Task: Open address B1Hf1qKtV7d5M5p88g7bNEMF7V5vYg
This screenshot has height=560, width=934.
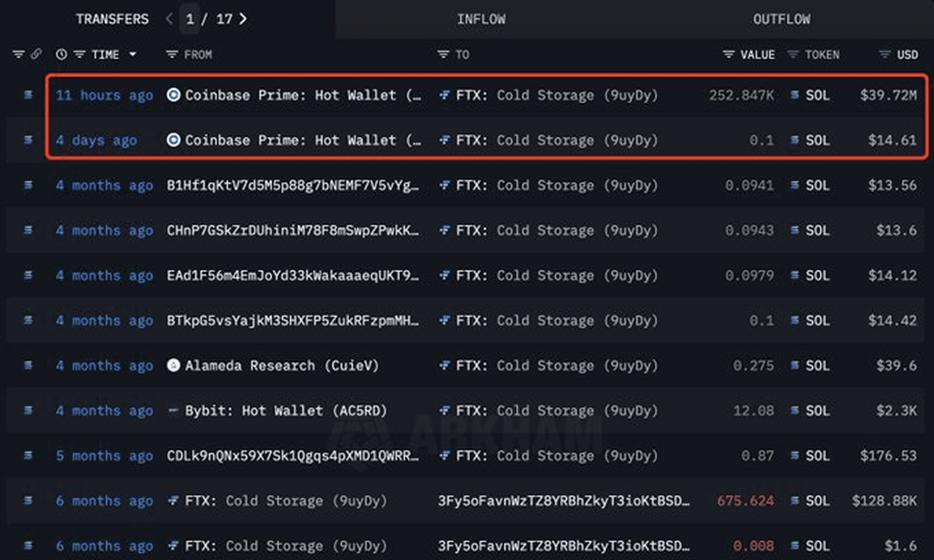Action: [x=293, y=185]
